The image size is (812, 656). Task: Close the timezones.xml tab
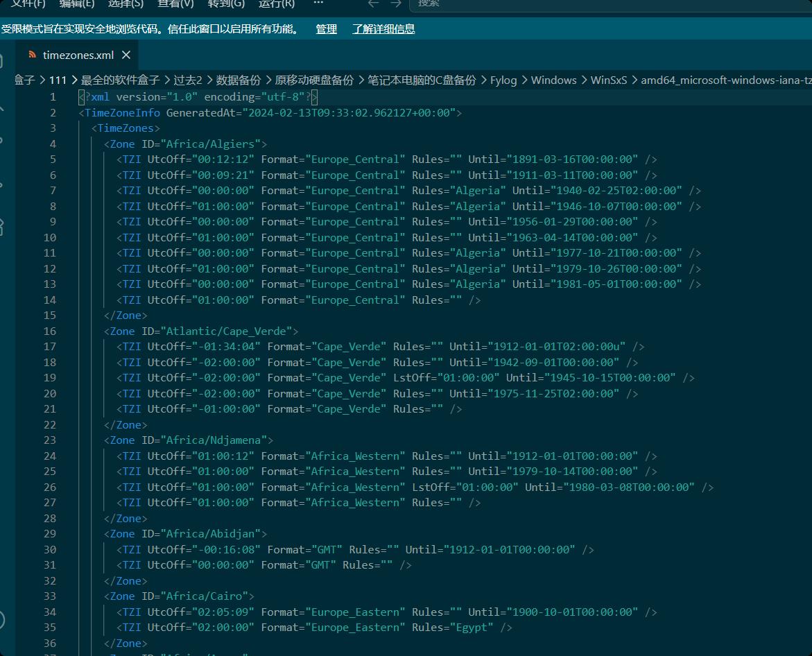126,55
